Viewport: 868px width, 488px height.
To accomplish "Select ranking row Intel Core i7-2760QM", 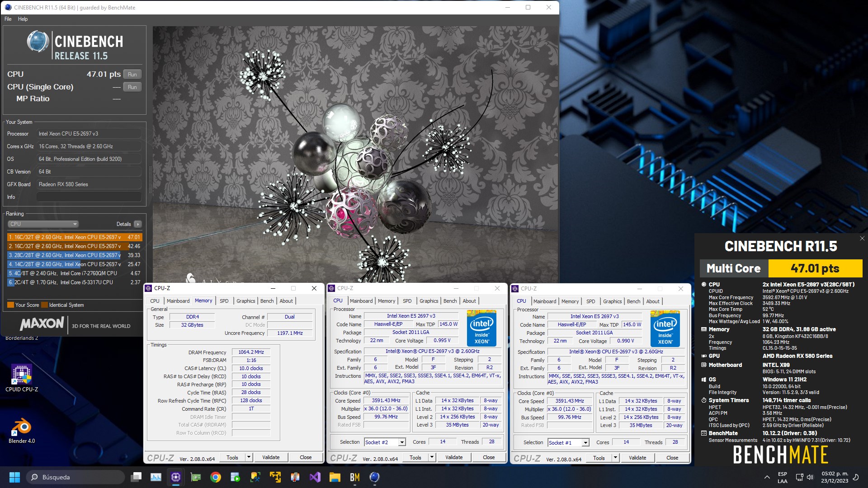I will (x=75, y=273).
